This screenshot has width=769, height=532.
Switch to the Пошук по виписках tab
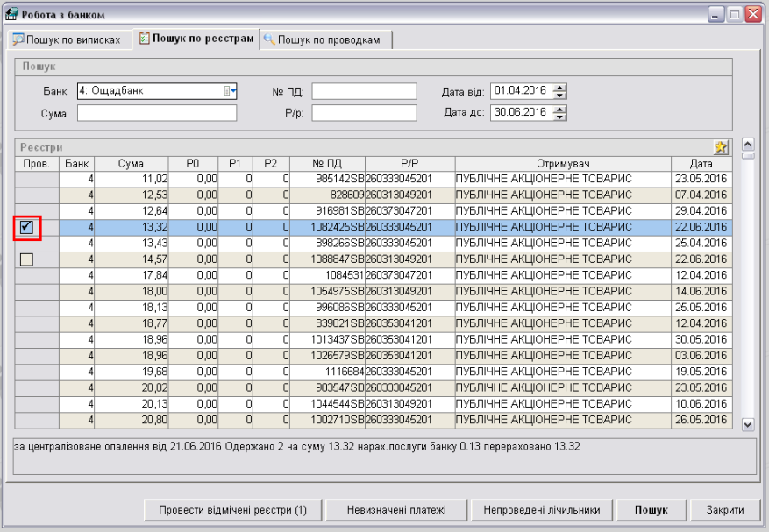point(68,39)
